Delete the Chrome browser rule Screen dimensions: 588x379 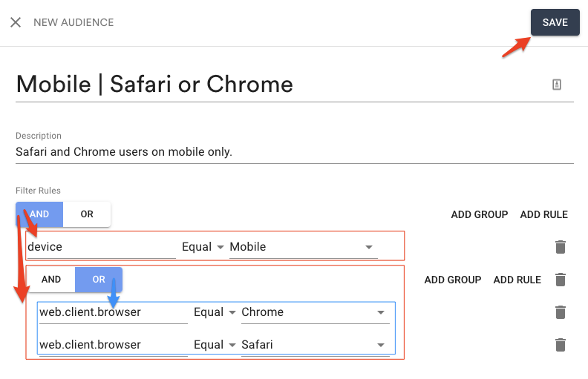(x=561, y=312)
